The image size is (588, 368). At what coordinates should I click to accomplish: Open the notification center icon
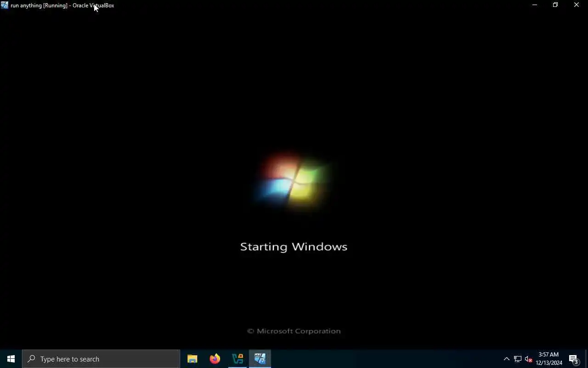(x=574, y=359)
